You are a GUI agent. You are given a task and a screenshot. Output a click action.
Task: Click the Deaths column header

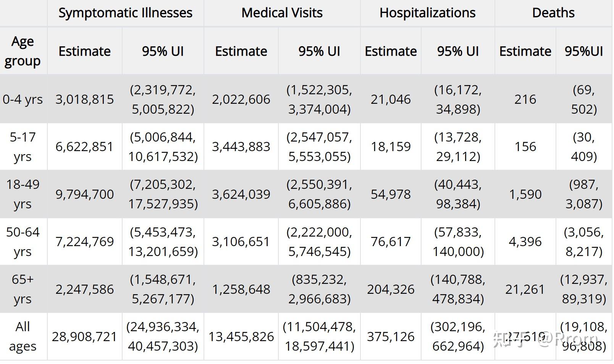(x=553, y=13)
